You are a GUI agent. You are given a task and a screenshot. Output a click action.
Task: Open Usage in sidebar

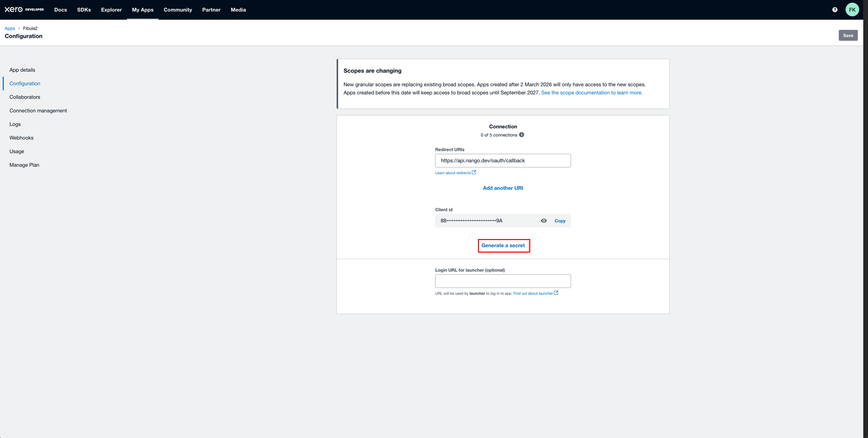pyautogui.click(x=17, y=151)
